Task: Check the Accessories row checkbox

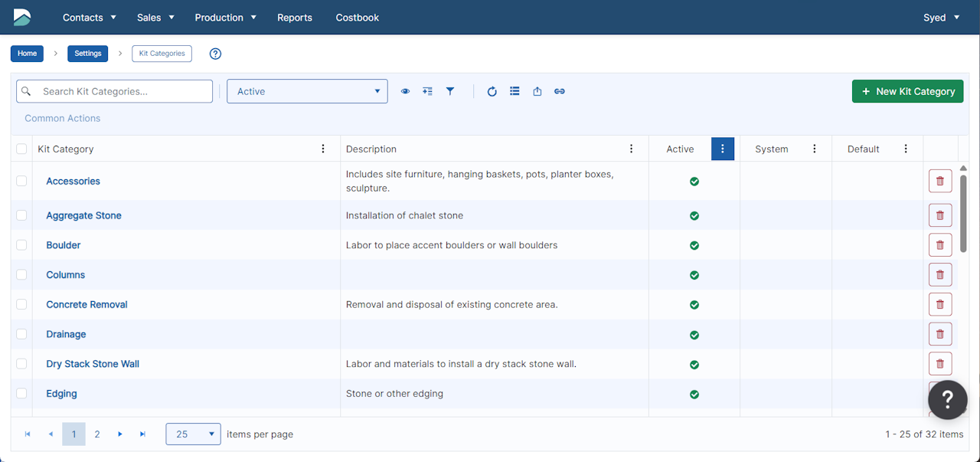Action: tap(21, 181)
